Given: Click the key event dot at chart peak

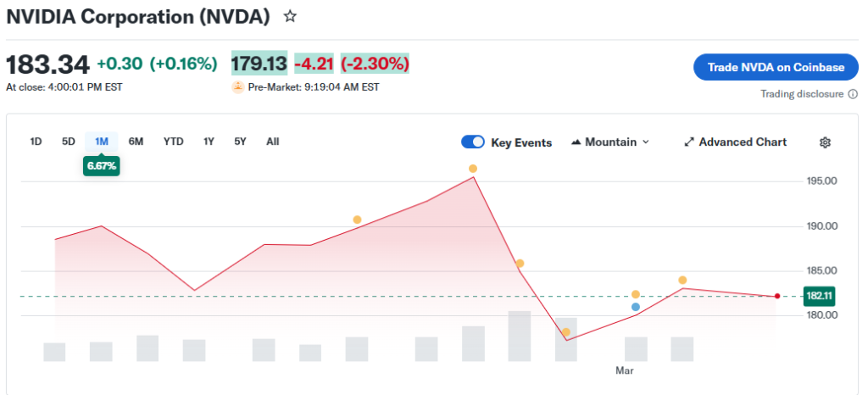Looking at the screenshot, I should click(472, 169).
